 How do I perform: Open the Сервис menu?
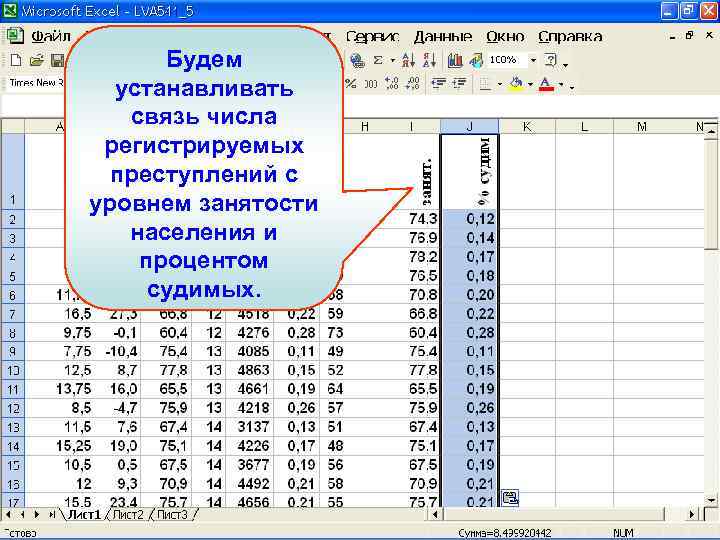tap(372, 36)
